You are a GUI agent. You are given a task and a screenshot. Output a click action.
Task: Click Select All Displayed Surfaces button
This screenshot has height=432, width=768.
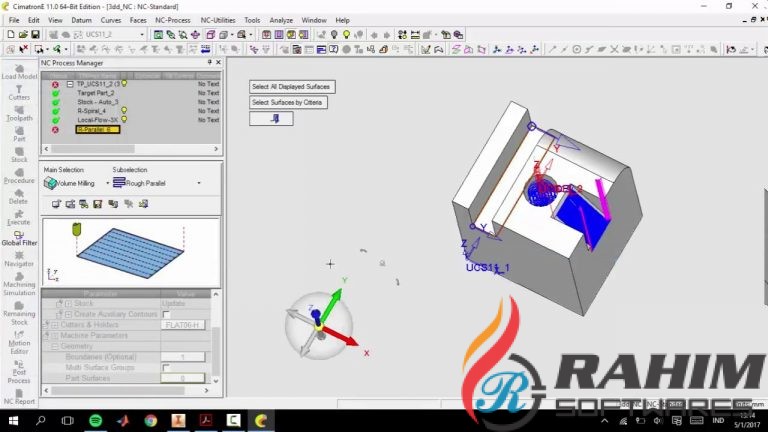[292, 87]
